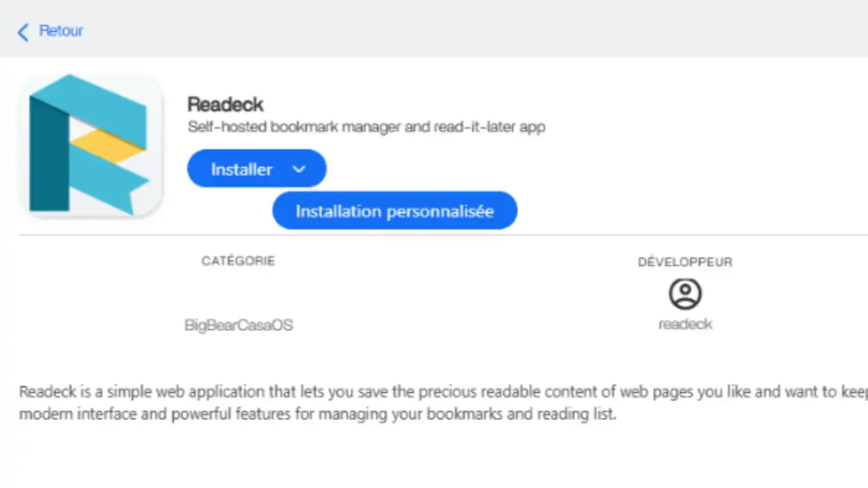
Task: Click the Readeck app title
Action: 225,104
